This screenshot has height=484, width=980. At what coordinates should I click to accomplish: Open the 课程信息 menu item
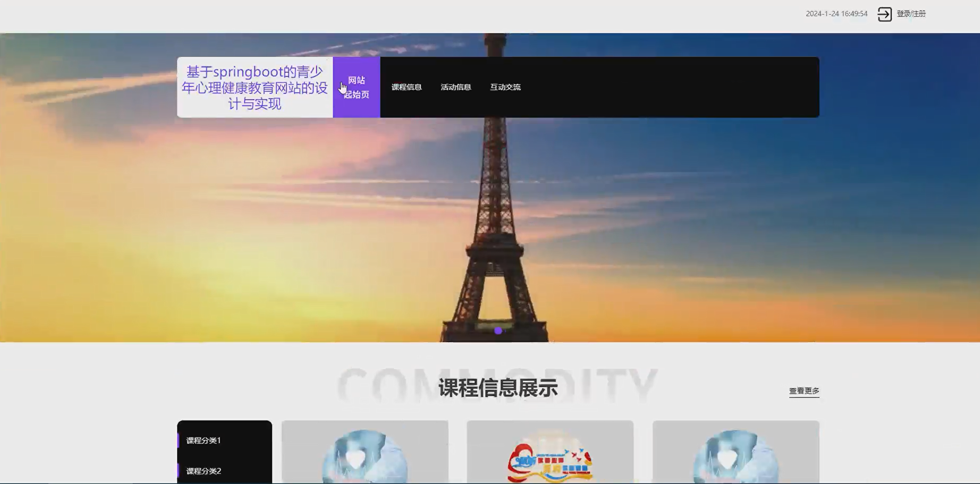pyautogui.click(x=406, y=87)
